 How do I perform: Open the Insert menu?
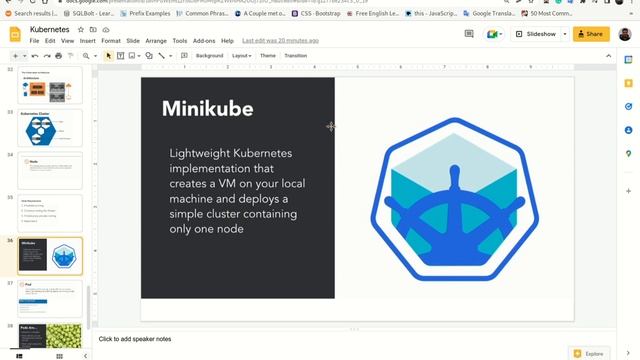[x=87, y=41]
